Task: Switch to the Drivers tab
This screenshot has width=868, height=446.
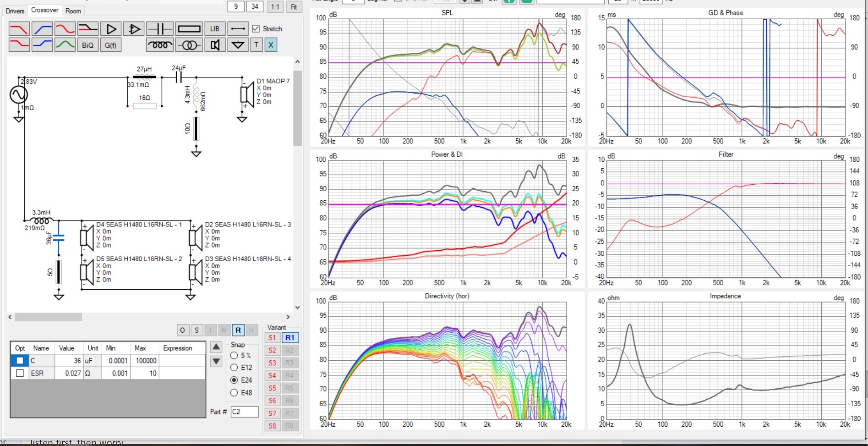Action: coord(15,11)
